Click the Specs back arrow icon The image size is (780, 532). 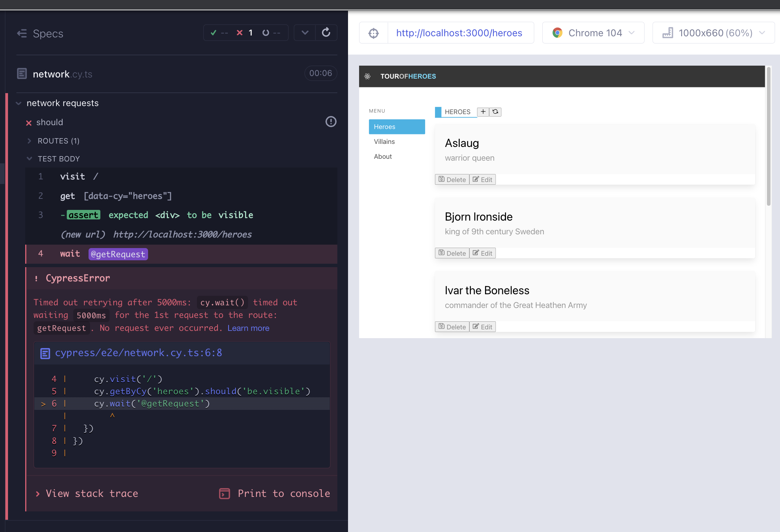point(22,34)
